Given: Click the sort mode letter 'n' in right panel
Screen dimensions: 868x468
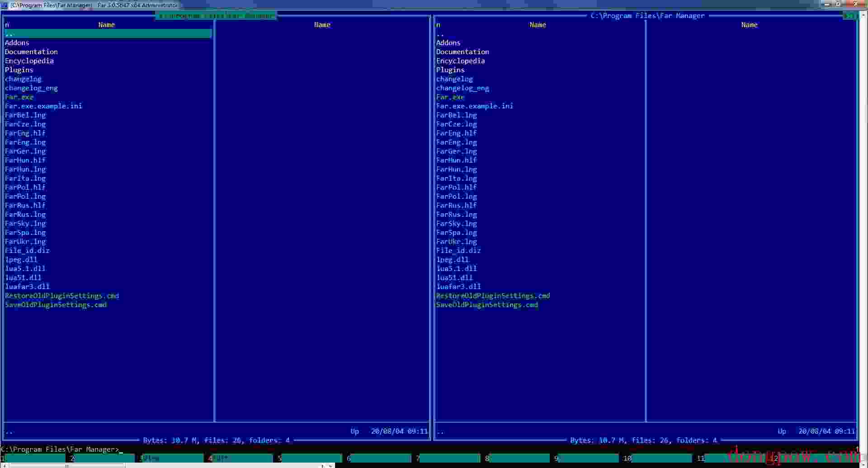Looking at the screenshot, I should pos(438,25).
